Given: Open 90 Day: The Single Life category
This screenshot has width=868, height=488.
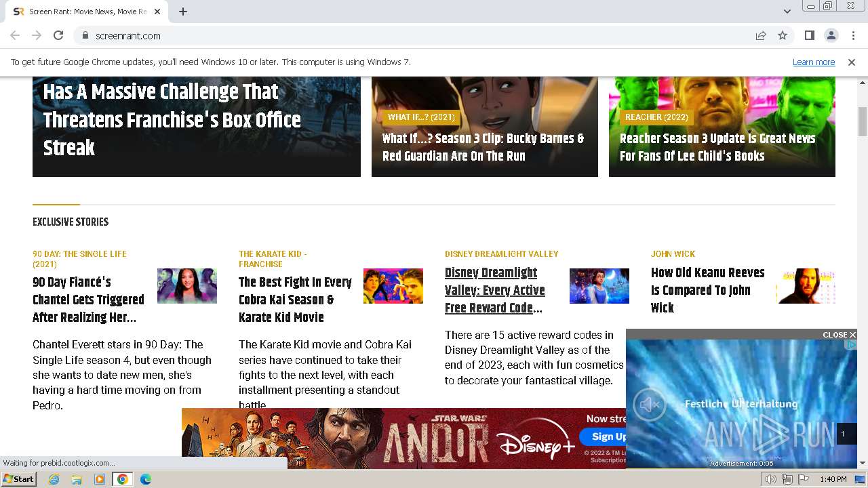Looking at the screenshot, I should pyautogui.click(x=79, y=259).
